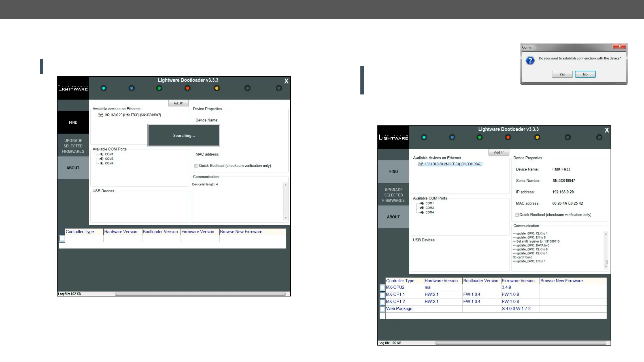Tick the Web Package row checkbox
The width and height of the screenshot is (644, 362).
[x=382, y=309]
